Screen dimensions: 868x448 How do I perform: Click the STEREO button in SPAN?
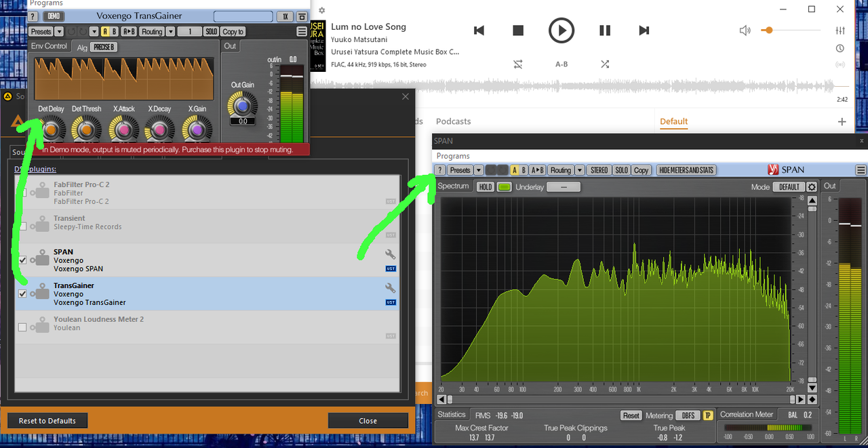click(599, 170)
